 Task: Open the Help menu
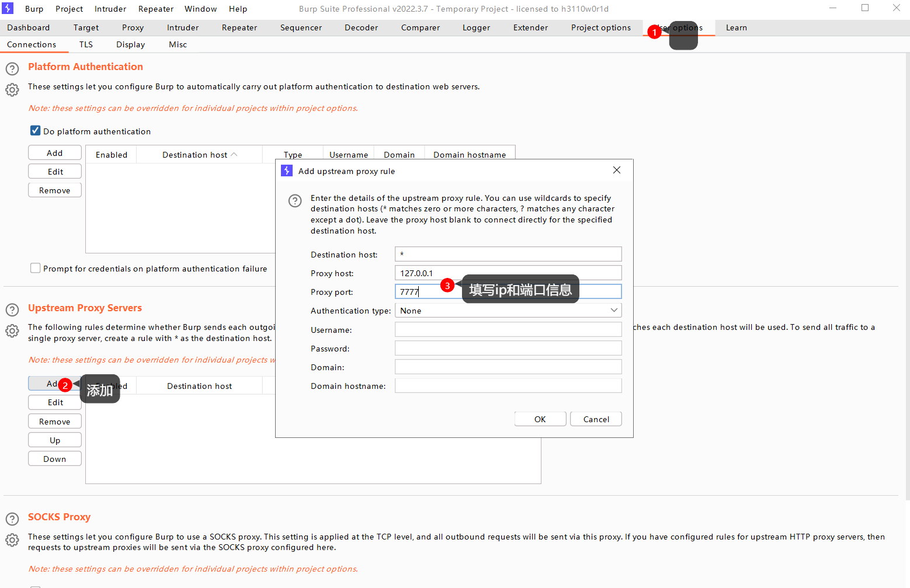238,9
